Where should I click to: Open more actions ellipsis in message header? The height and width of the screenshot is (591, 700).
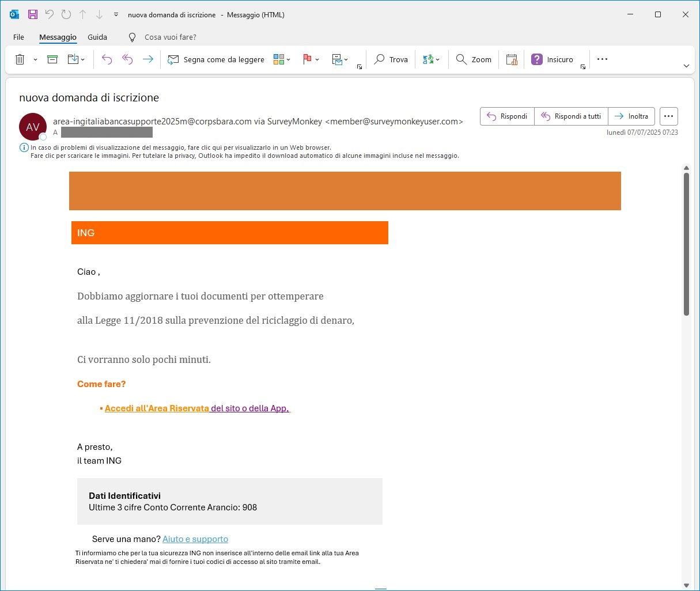click(668, 116)
